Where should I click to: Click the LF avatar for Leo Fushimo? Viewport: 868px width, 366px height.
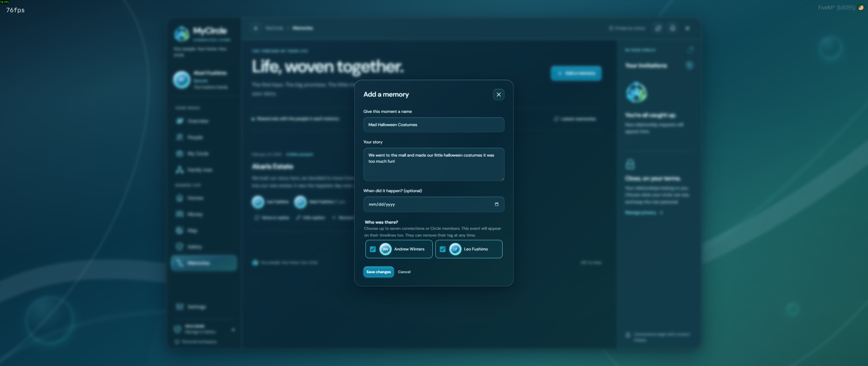coord(455,249)
